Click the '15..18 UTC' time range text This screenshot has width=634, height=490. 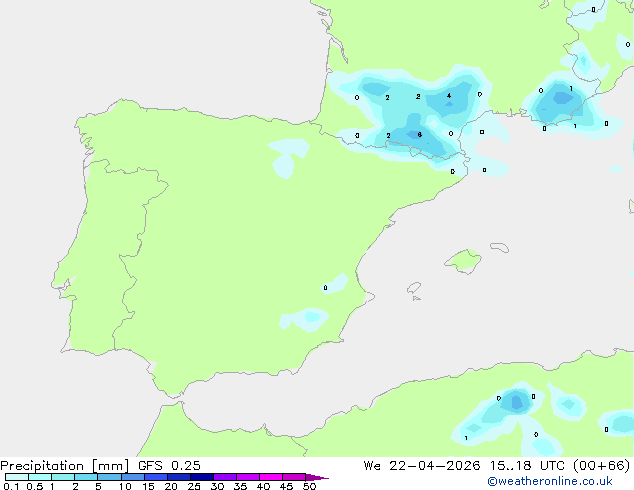pos(526,466)
